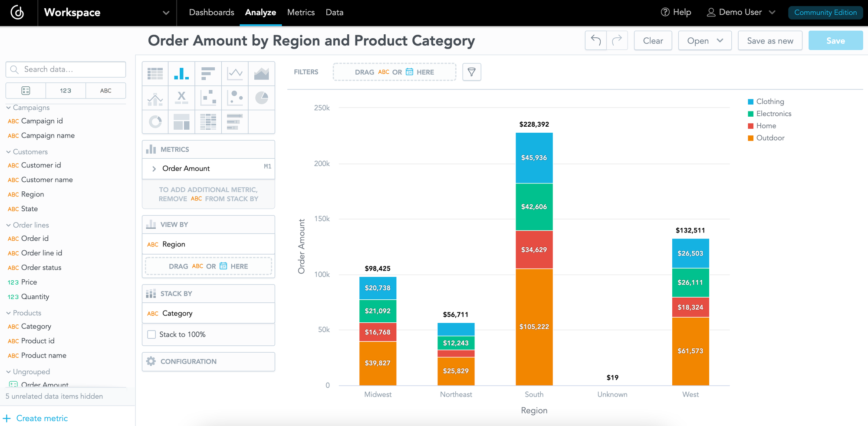Filter the field list by ABC text
The image size is (868, 426).
coord(105,90)
